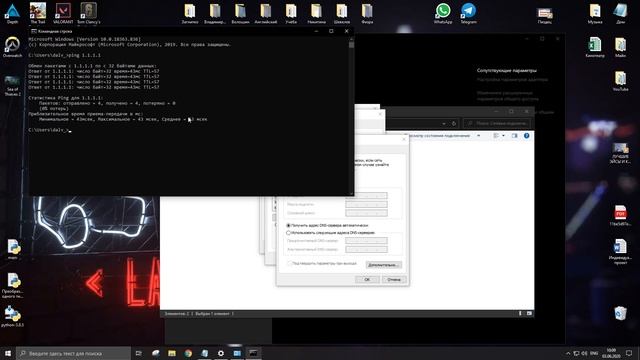
Task: Open the Tom Clancy's game shortcut
Action: tap(89, 13)
